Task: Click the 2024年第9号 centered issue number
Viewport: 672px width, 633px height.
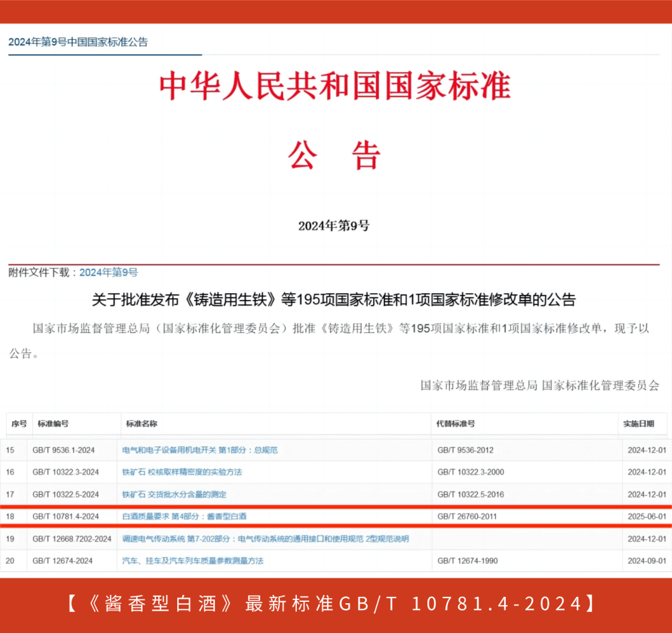Action: pyautogui.click(x=334, y=226)
